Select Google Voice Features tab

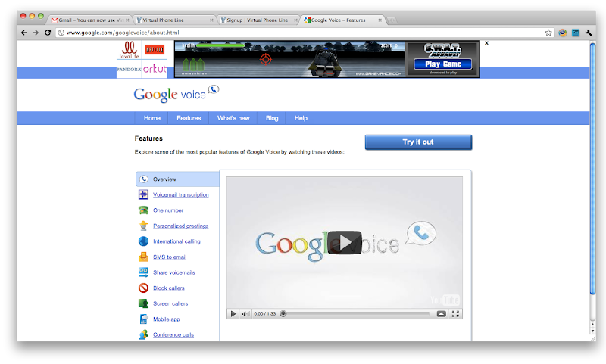pyautogui.click(x=342, y=20)
